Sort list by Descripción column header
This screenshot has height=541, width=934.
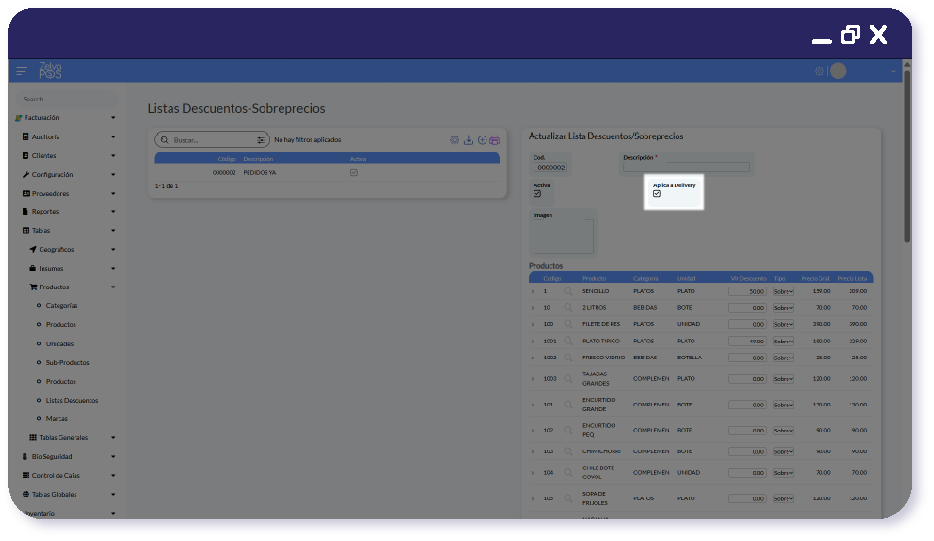258,159
